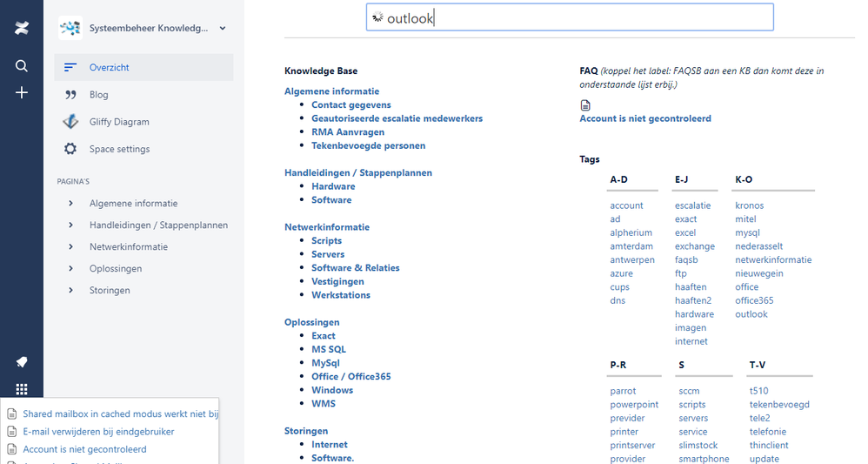Click the search field containing outlook
Screen dimensions: 868x464
570,17
